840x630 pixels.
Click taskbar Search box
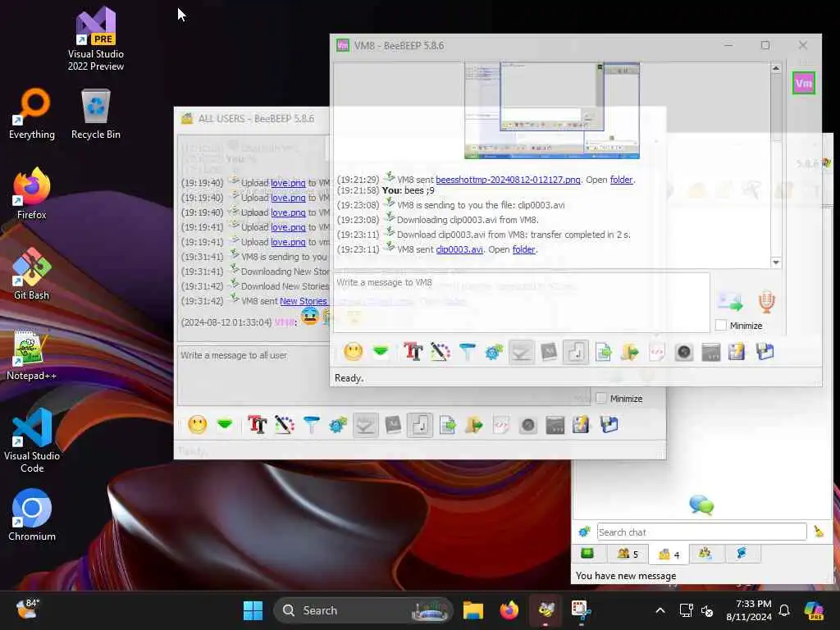coord(364,610)
